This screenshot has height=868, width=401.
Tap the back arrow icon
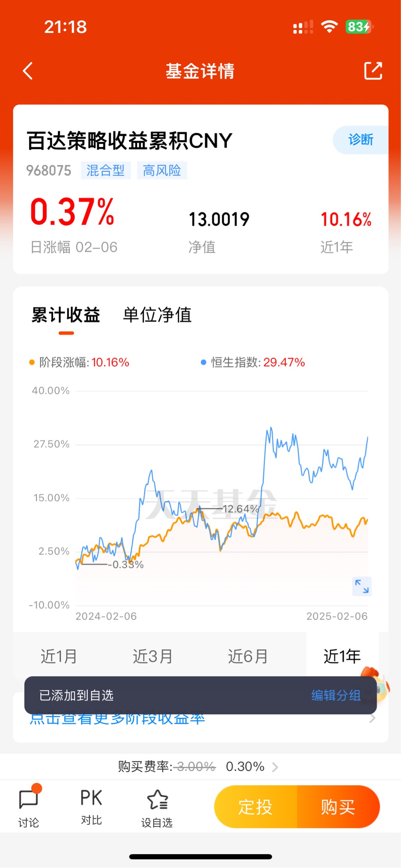[x=28, y=71]
